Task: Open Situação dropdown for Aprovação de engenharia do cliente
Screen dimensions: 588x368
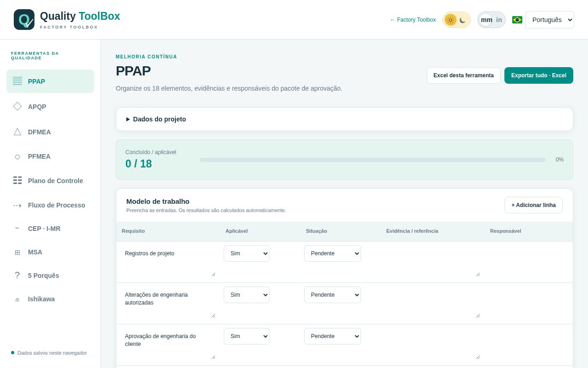Action: pyautogui.click(x=333, y=336)
